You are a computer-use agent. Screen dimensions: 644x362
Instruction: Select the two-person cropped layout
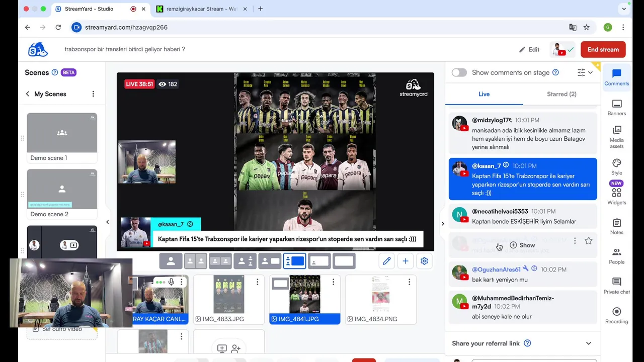[x=196, y=261]
